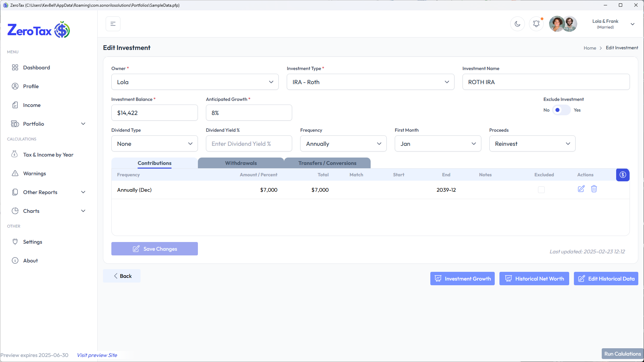Open Warnings via its sidebar icon
This screenshot has height=362, width=644.
point(15,173)
